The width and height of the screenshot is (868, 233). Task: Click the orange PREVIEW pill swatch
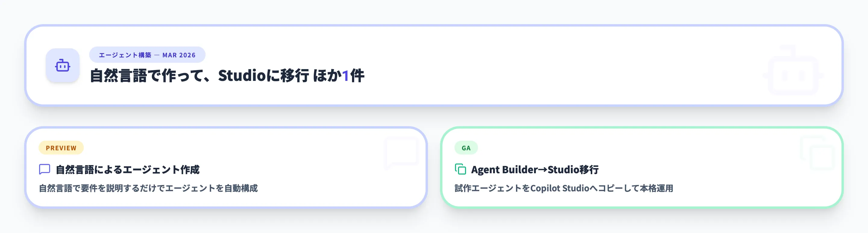click(x=61, y=148)
